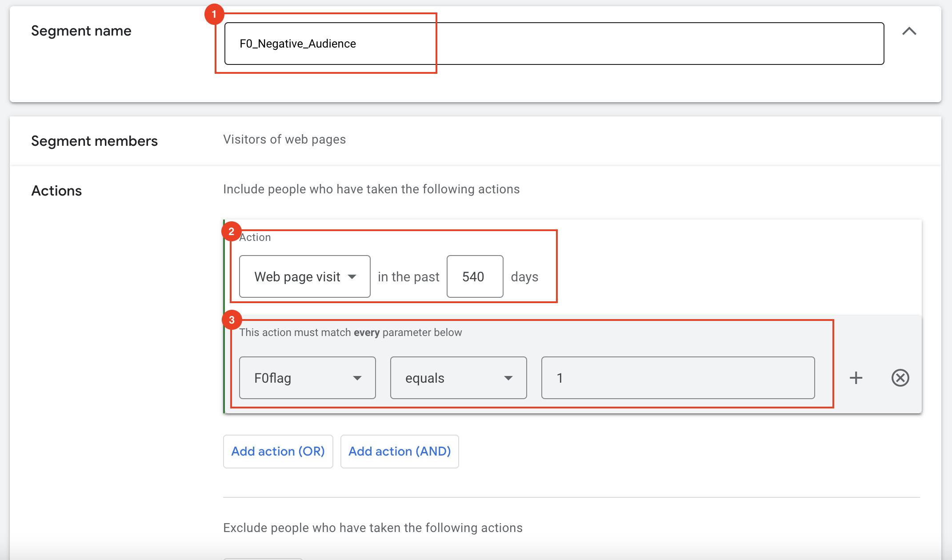Image resolution: width=952 pixels, height=560 pixels.
Task: Open the F0flag parameter dropdown
Action: tap(307, 378)
